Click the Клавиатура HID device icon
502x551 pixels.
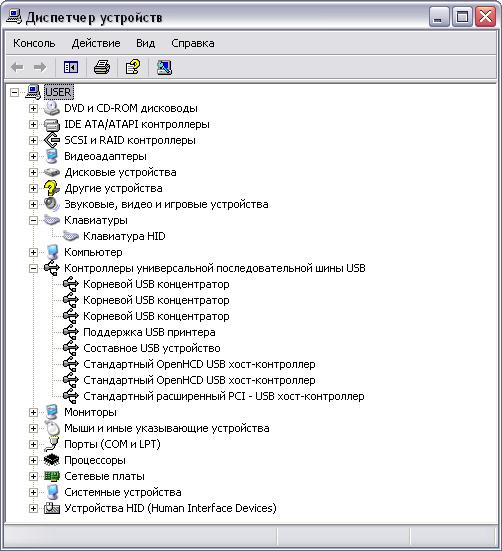[x=71, y=236]
